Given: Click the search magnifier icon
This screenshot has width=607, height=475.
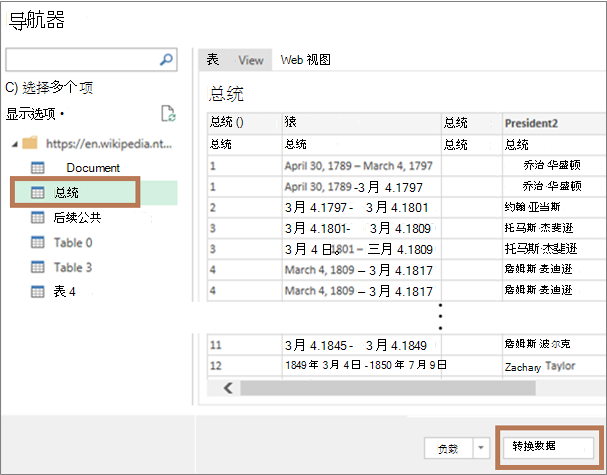Looking at the screenshot, I should tap(166, 60).
